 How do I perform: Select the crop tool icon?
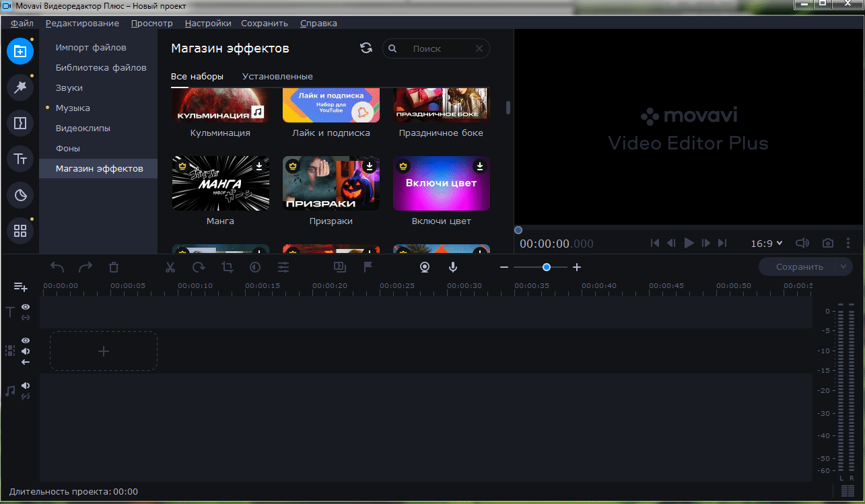(x=227, y=267)
